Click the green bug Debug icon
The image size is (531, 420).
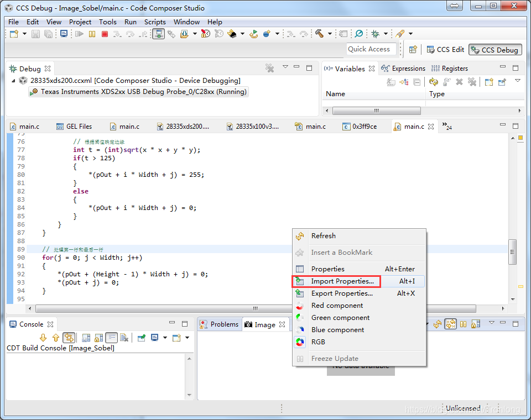click(x=375, y=34)
